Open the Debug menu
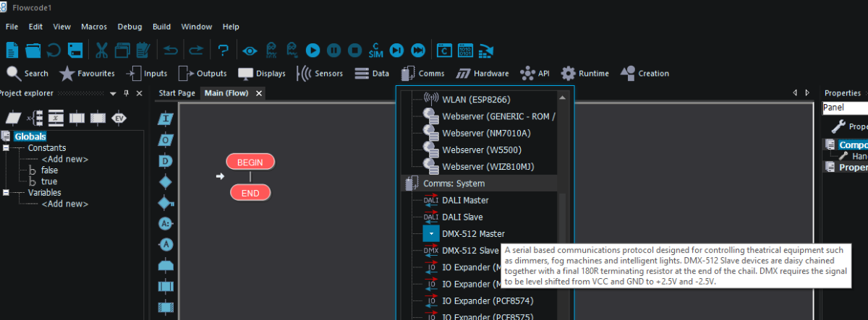The height and width of the screenshot is (320, 868). [129, 27]
